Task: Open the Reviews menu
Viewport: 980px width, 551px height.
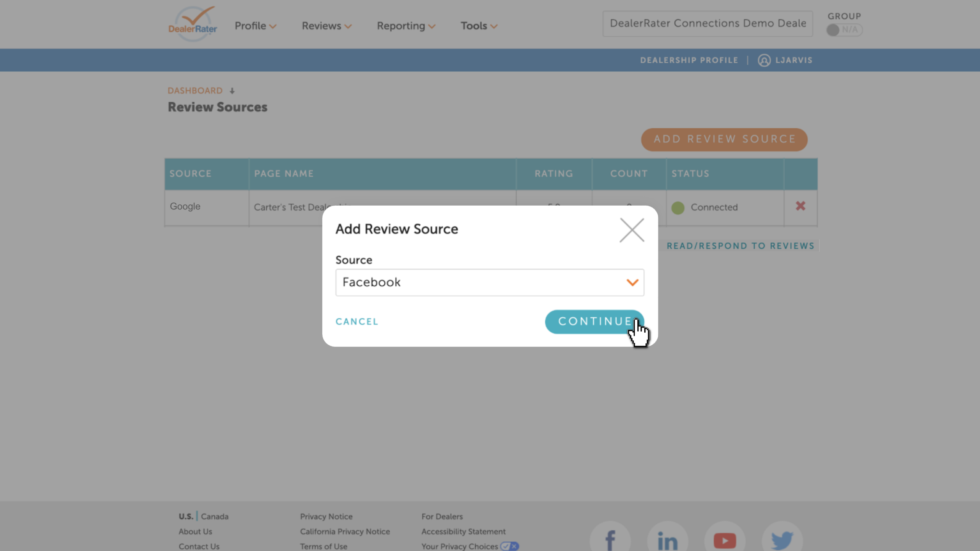Action: (x=327, y=26)
